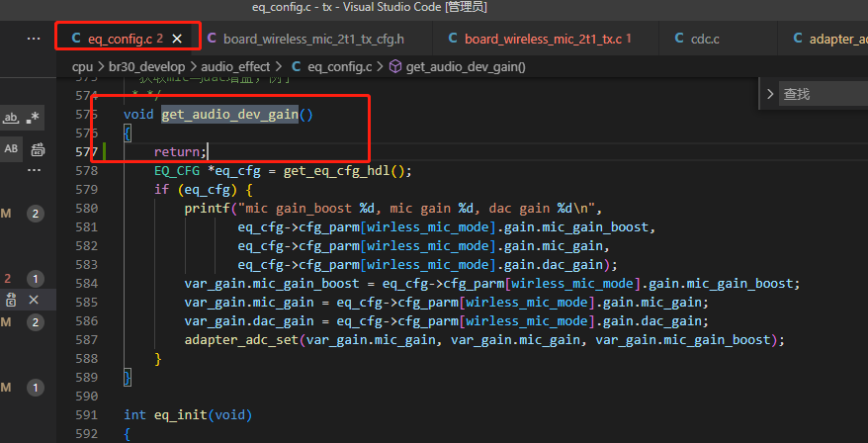868x443 pixels.
Task: Click the cpu breadcrumb segment
Action: [82, 67]
